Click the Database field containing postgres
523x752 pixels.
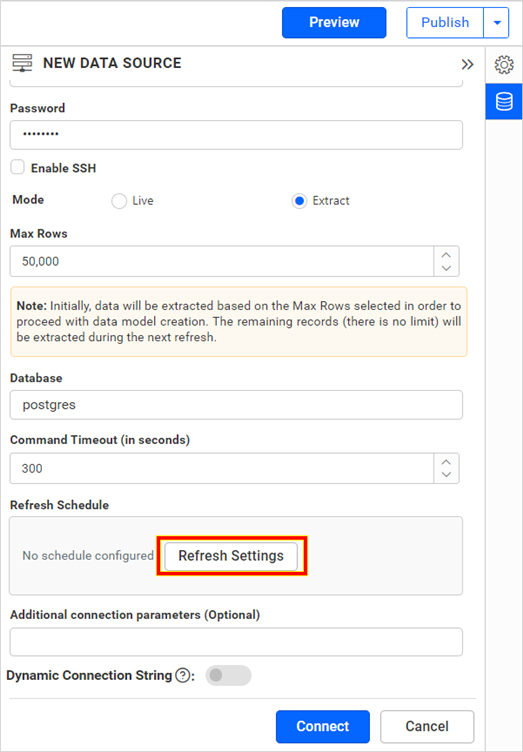[236, 405]
